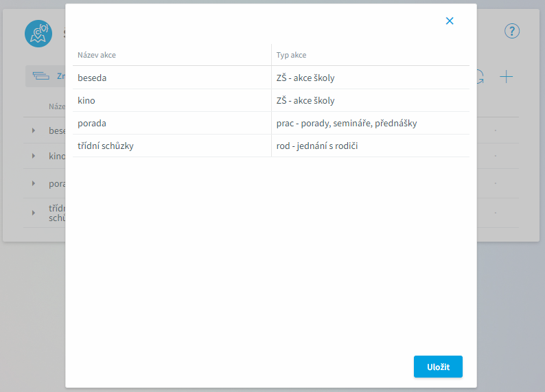This screenshot has height=392, width=545.
Task: Expand the porada row arrow
Action: coord(34,183)
